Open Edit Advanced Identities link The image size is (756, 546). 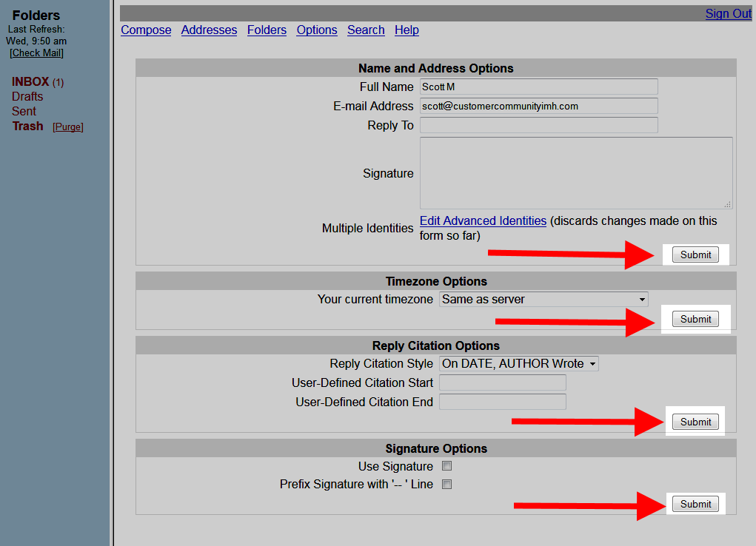coord(483,220)
